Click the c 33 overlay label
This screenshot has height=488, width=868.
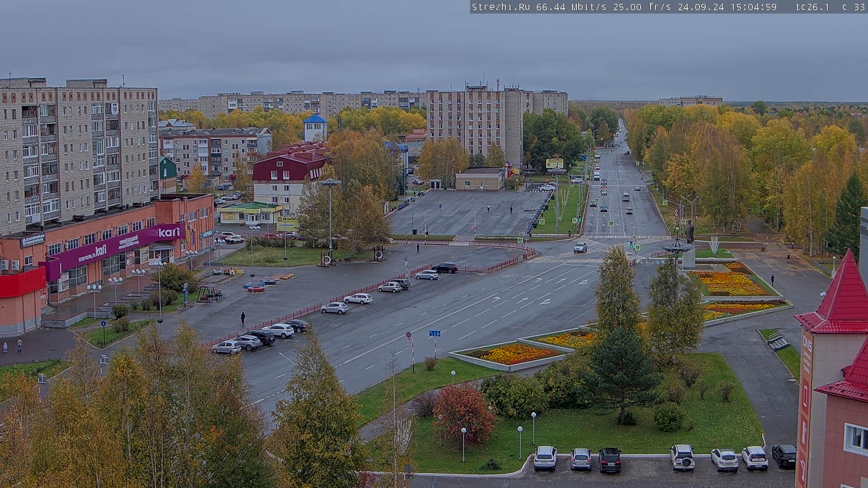[x=854, y=7]
